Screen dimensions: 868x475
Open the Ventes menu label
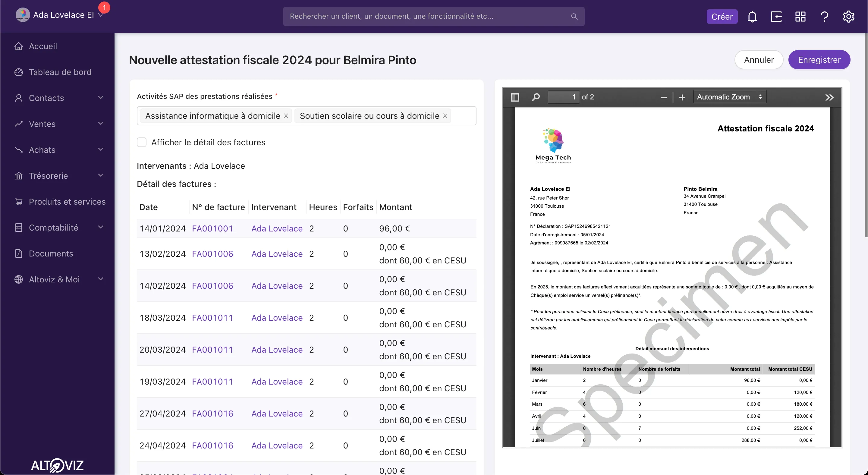42,124
